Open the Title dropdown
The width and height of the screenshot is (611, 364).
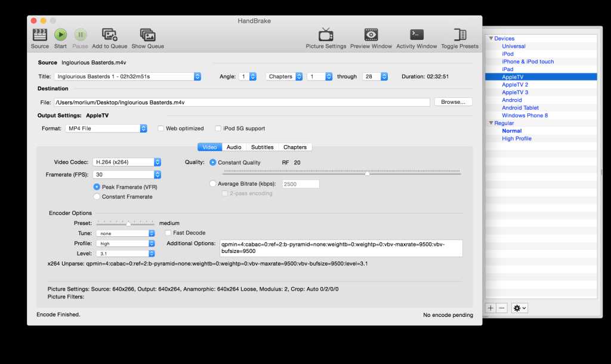(128, 76)
